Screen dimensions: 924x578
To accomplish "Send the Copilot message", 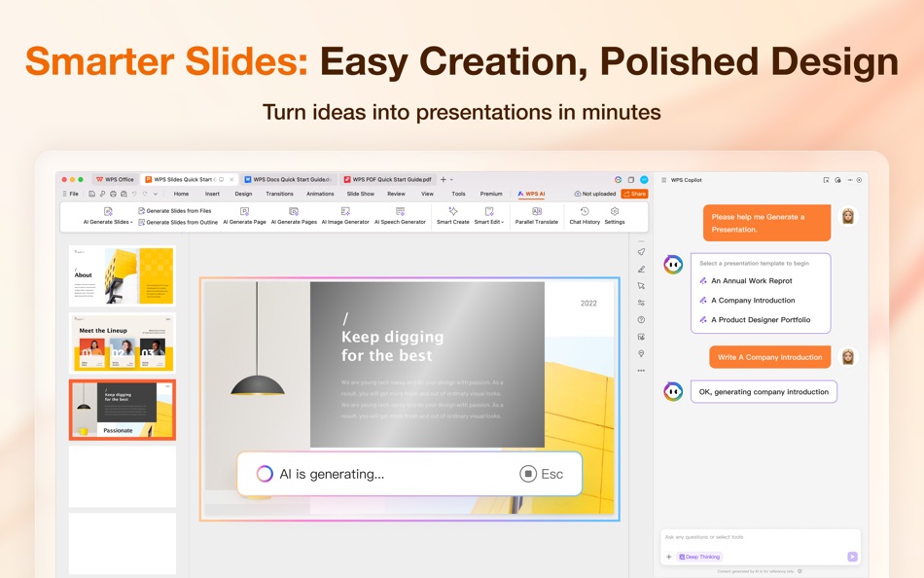I will click(x=852, y=557).
